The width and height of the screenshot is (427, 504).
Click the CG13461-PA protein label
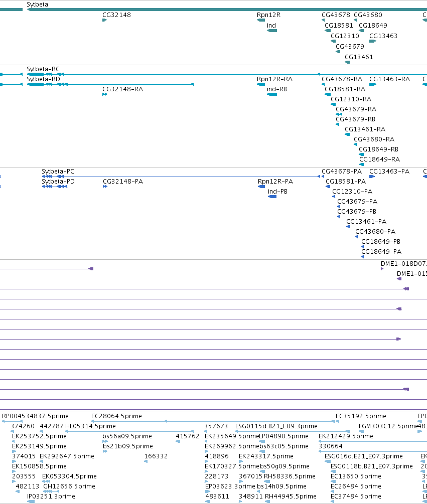pos(366,222)
